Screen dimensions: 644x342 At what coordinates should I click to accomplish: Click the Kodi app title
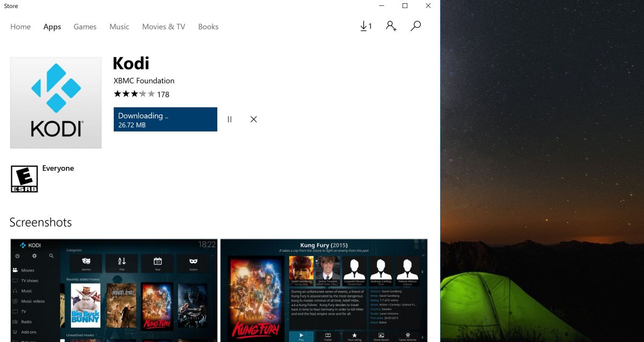[x=131, y=63]
